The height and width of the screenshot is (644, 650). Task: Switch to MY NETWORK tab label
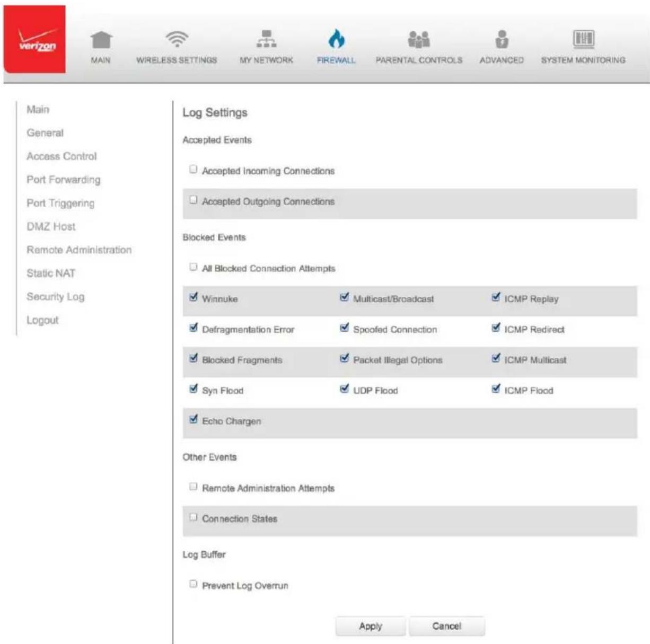(x=266, y=60)
